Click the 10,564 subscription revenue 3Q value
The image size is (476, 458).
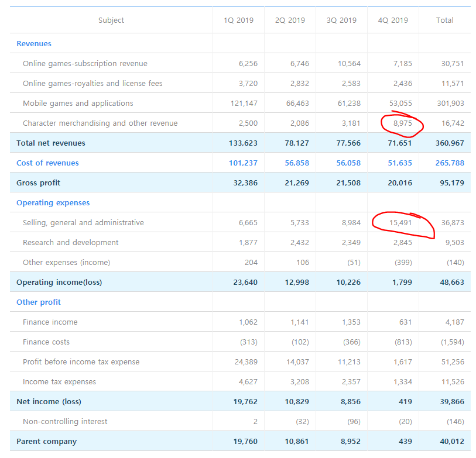click(x=349, y=64)
